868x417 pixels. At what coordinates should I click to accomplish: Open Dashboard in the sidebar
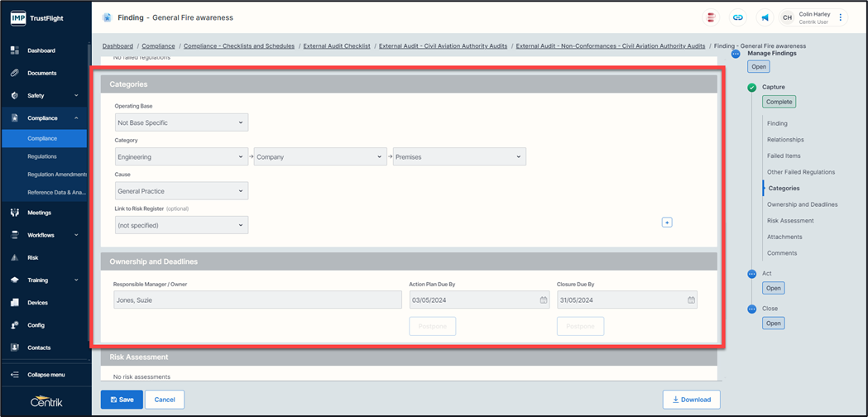(41, 50)
